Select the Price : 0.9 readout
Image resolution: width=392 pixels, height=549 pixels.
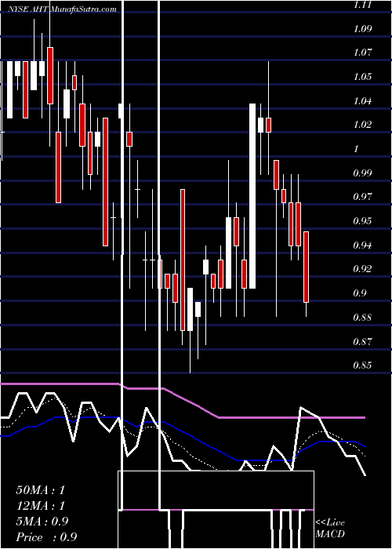tap(46, 537)
